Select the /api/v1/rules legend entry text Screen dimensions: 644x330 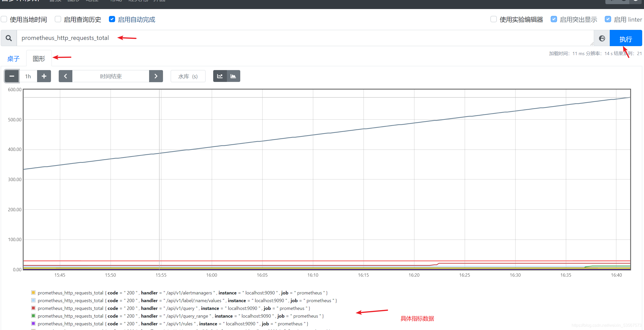(x=173, y=324)
